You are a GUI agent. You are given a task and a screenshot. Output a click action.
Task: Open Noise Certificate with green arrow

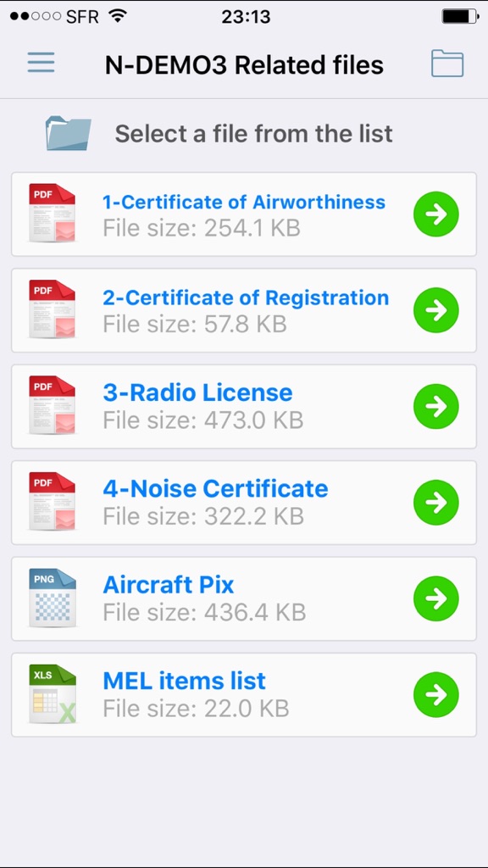[x=436, y=504]
